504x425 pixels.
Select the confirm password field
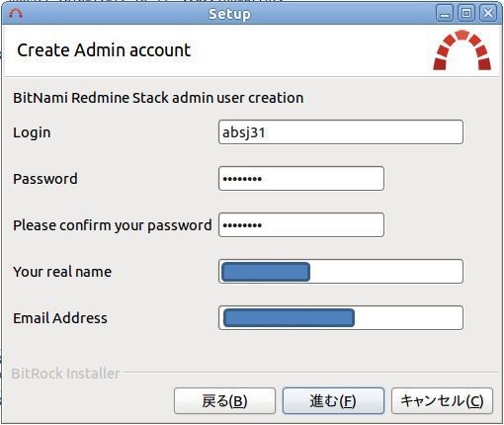[x=301, y=225]
